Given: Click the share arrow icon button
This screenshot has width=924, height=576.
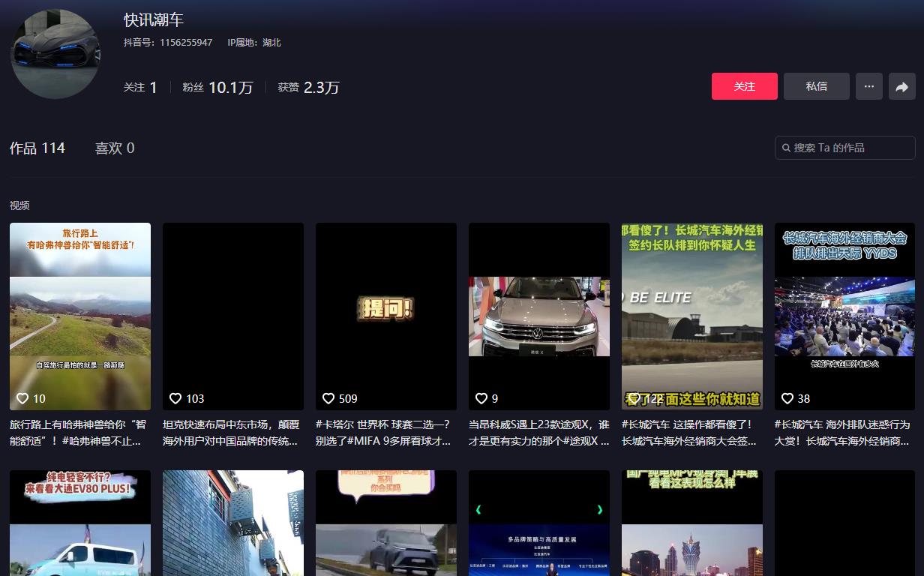Looking at the screenshot, I should point(901,86).
